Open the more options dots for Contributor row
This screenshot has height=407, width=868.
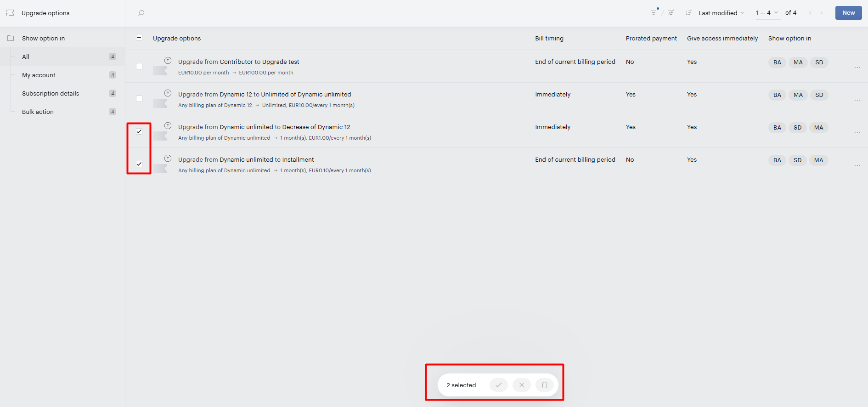pos(857,68)
